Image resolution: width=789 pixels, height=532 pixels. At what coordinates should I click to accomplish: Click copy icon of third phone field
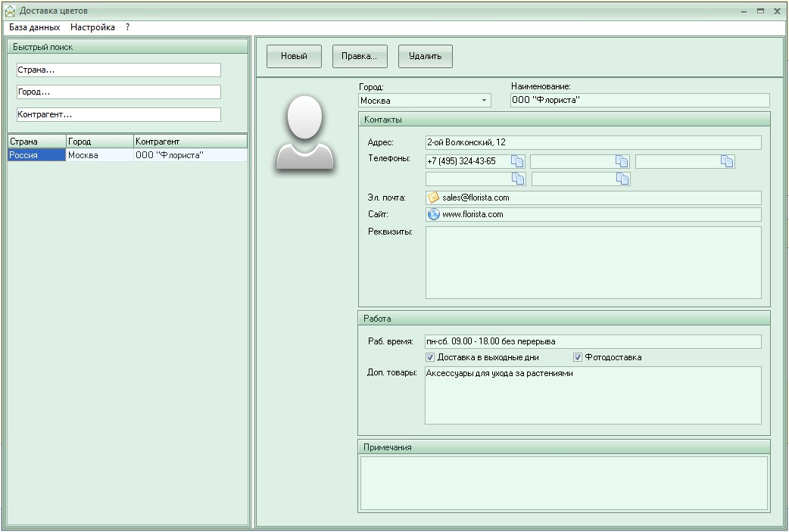(x=727, y=161)
